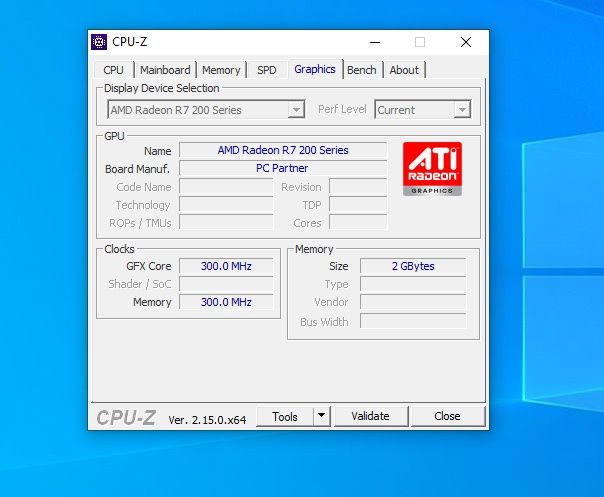This screenshot has width=604, height=497.
Task: Click the Perf Level label
Action: coord(342,109)
